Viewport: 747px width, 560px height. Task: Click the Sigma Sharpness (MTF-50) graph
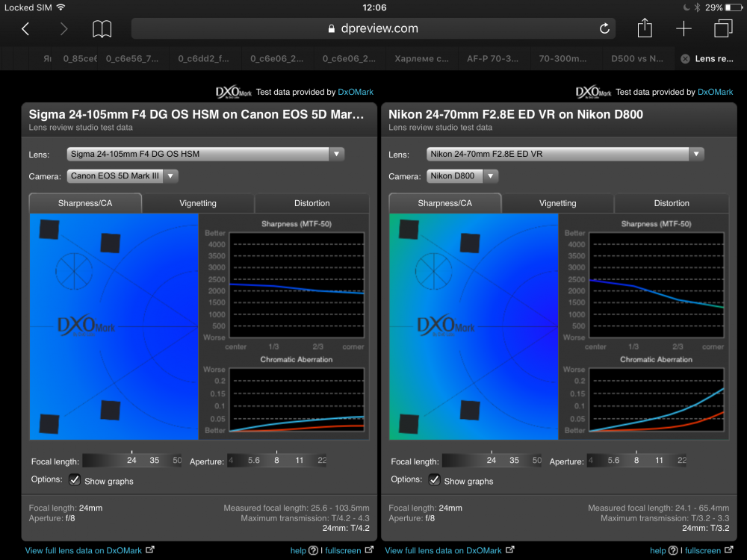click(x=297, y=284)
